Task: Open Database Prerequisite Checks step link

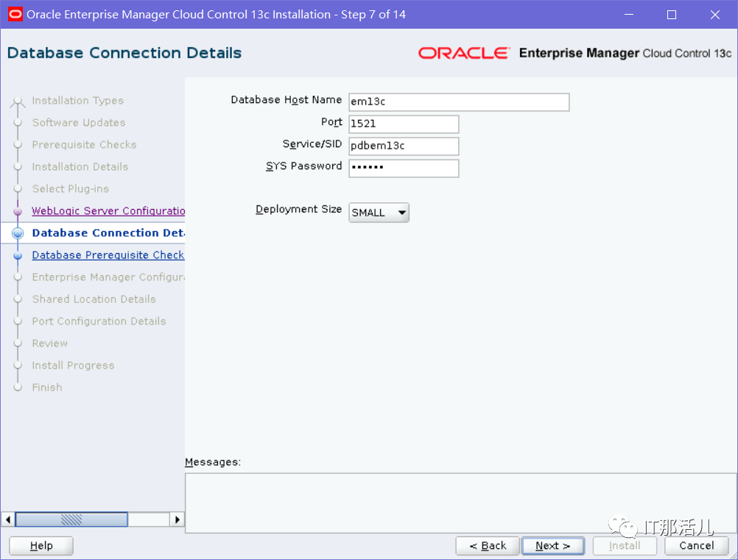Action: click(108, 255)
